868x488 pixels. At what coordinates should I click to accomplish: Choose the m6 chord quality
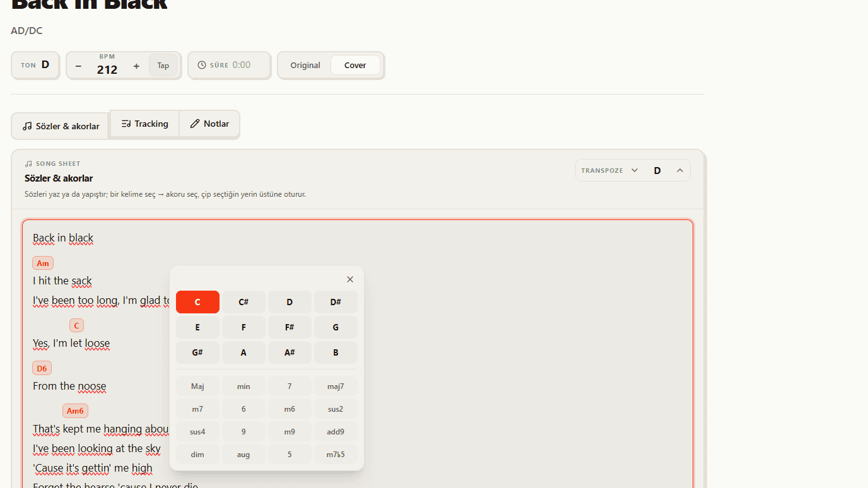coord(290,409)
